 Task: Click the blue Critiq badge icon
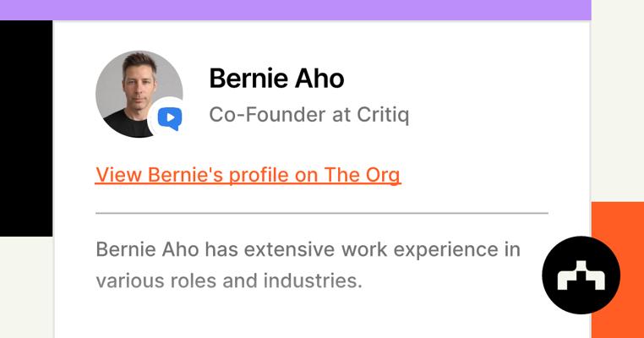point(169,119)
